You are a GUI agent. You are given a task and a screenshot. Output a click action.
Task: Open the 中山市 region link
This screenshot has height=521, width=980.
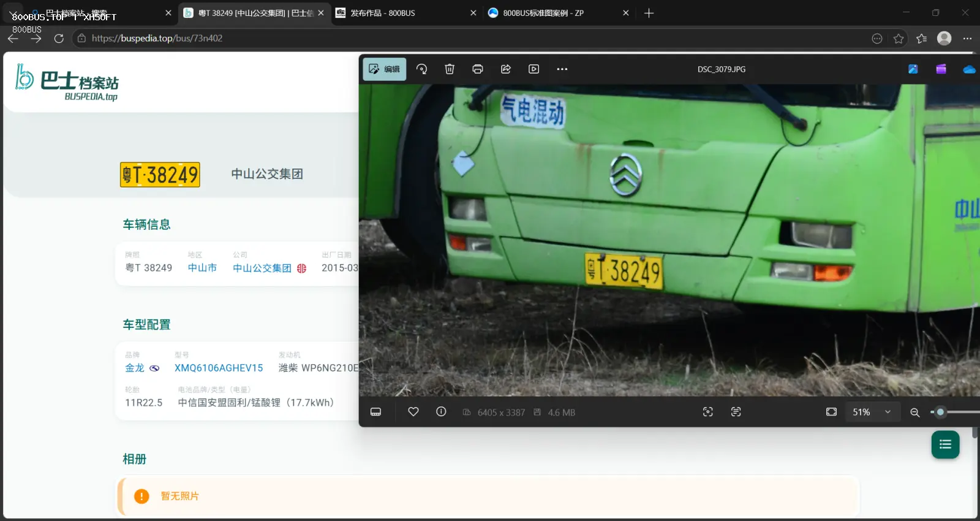[202, 268]
